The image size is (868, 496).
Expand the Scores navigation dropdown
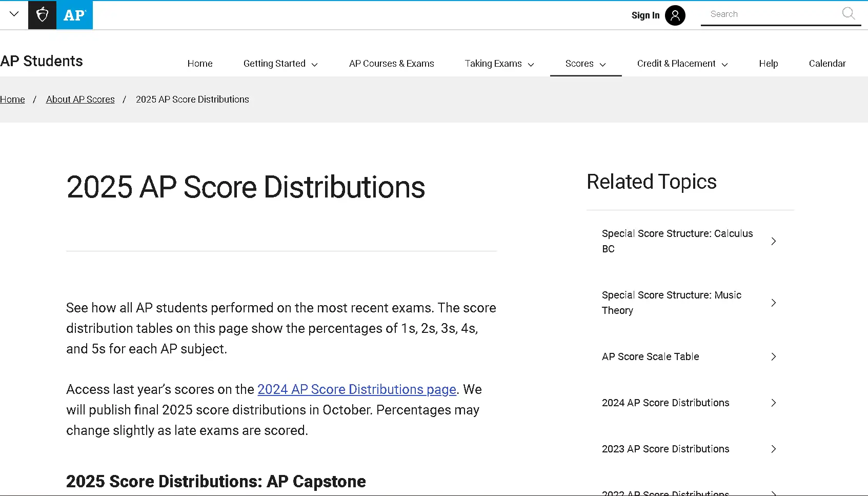click(585, 64)
